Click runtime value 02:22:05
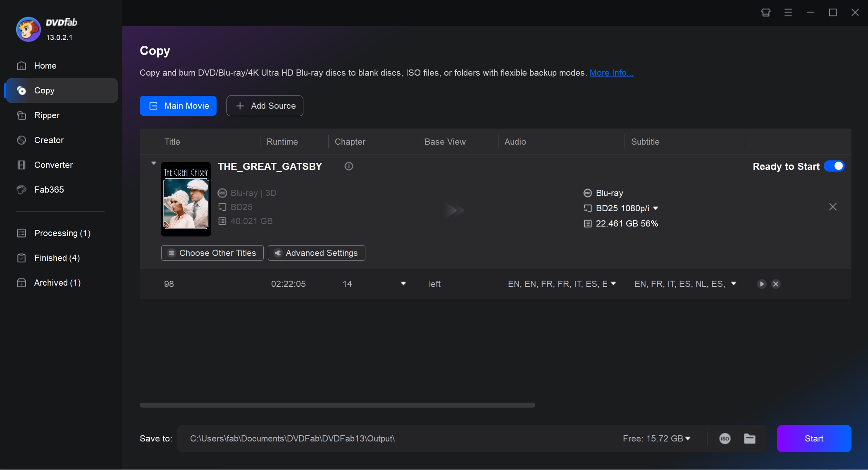Viewport: 868px width, 470px height. tap(289, 284)
